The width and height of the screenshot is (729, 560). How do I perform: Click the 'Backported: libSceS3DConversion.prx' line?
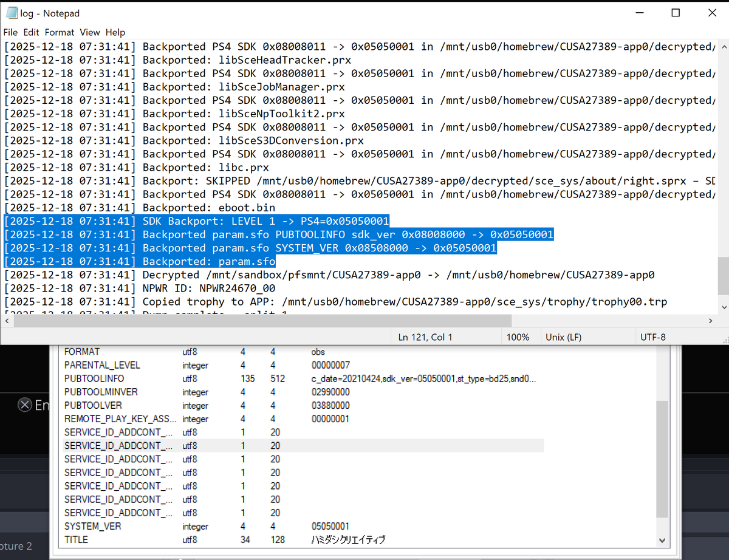(x=183, y=140)
